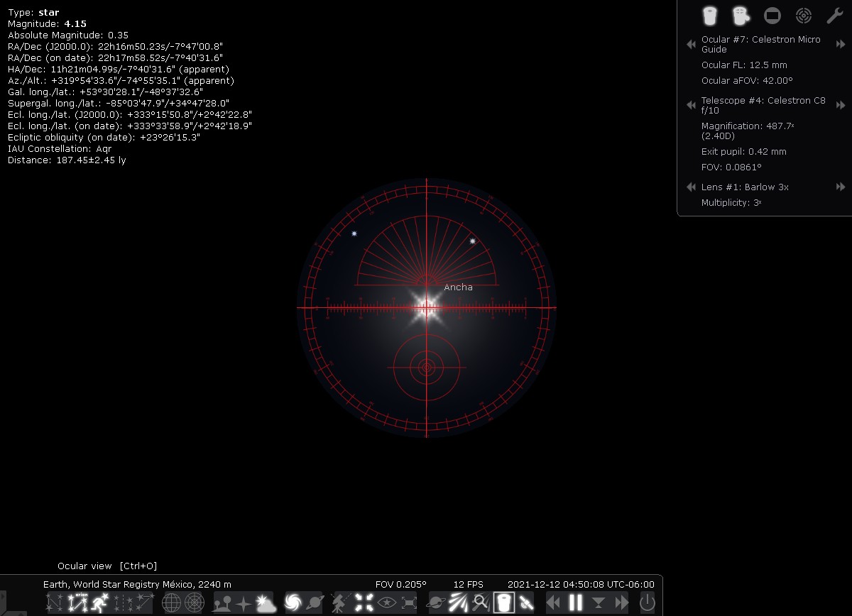This screenshot has height=616, width=852.
Task: Toggle satellite hints icon
Action: (526, 603)
